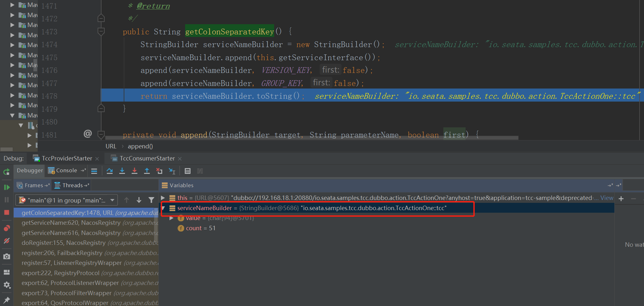Click the Restore Layout icon
Viewport: 644px width, 306px height.
pyautogui.click(x=6, y=272)
